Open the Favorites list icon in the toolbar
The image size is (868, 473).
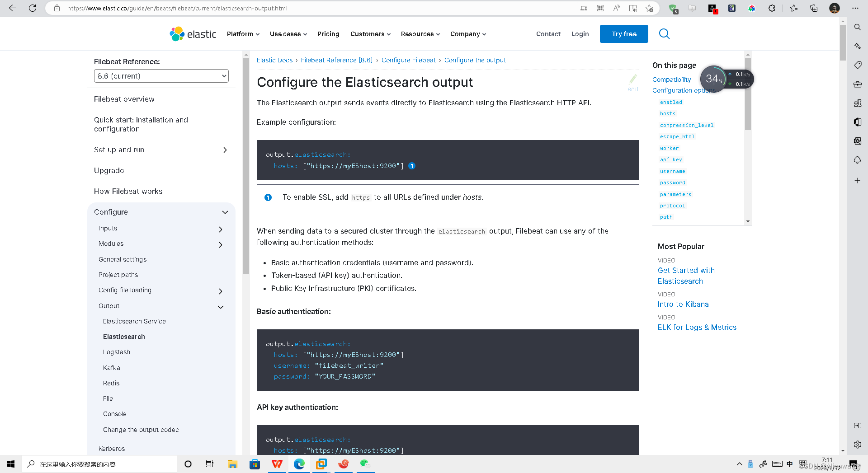click(x=794, y=8)
